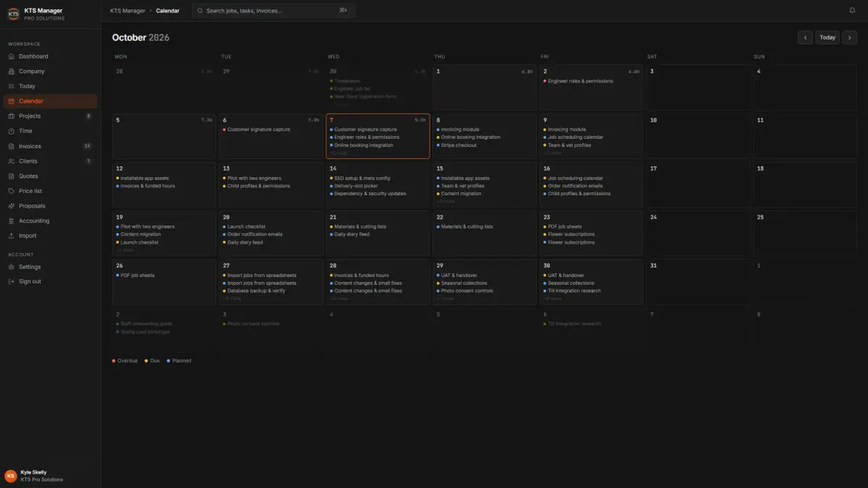Show more events on October 28
The height and width of the screenshot is (488, 868).
[339, 299]
